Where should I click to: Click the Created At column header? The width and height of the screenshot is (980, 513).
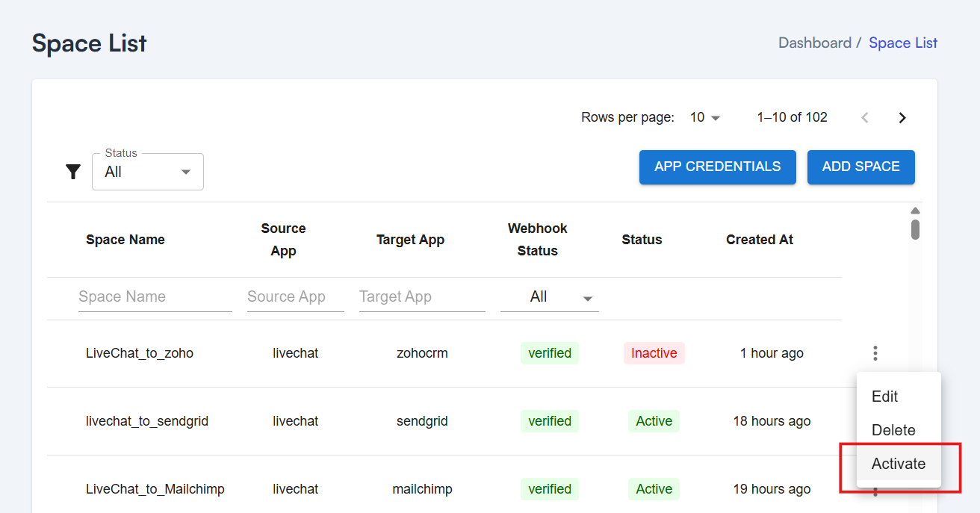pos(760,240)
